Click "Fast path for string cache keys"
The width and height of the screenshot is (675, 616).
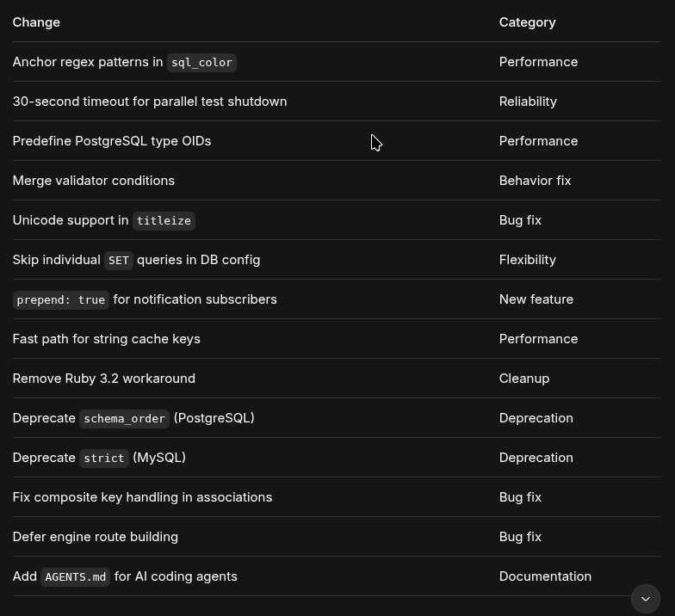click(x=107, y=339)
